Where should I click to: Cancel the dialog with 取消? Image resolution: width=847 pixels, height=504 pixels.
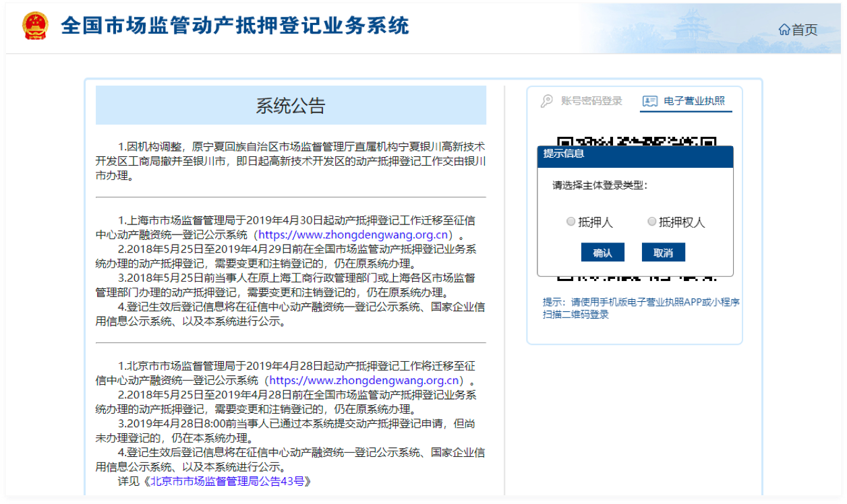click(663, 253)
